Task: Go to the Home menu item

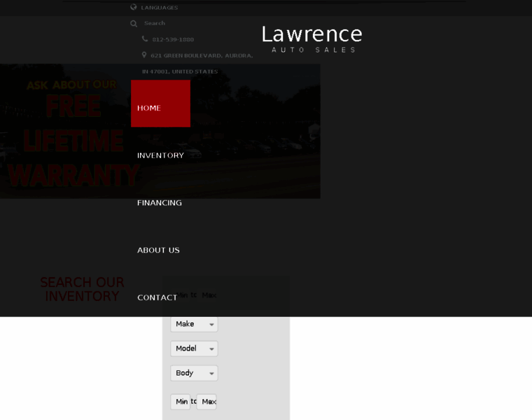Action: click(x=160, y=104)
